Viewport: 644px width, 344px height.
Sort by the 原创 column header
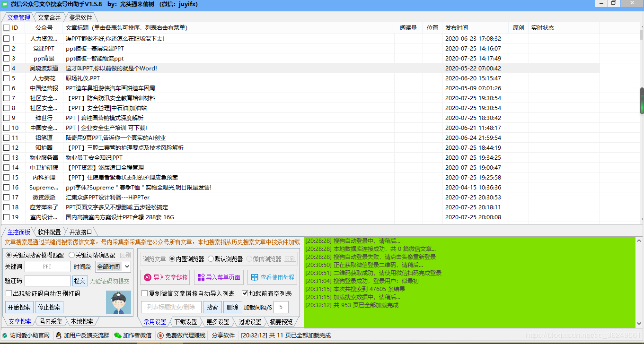[x=519, y=28]
